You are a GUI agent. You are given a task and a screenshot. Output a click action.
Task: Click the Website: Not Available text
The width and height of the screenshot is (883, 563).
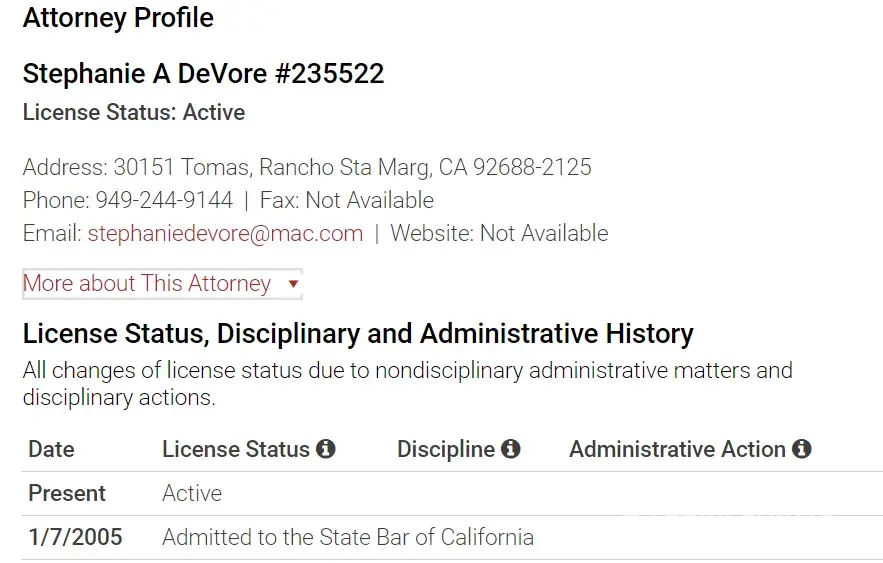coord(499,234)
